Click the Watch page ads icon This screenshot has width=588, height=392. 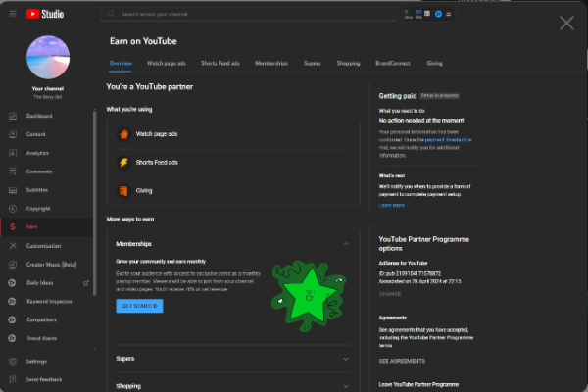(123, 133)
